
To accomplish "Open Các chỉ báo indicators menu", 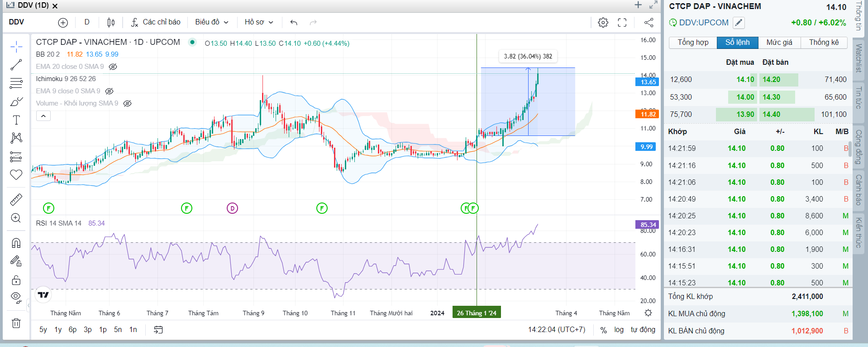I will point(156,22).
